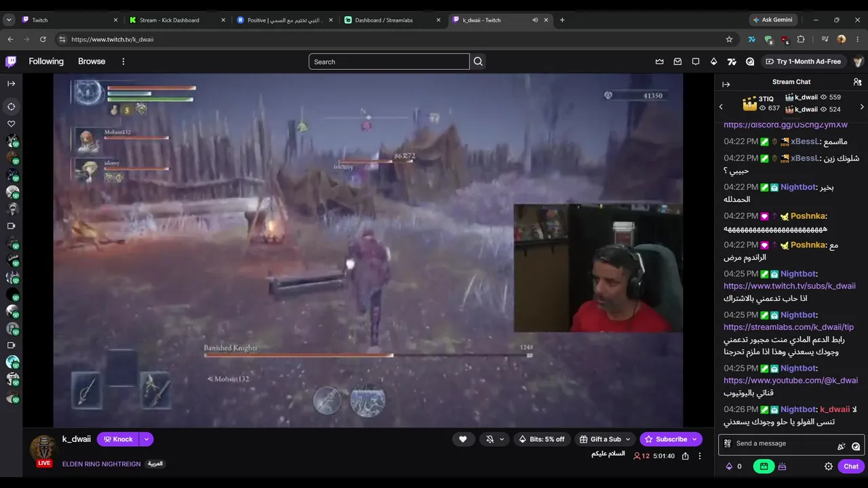Open the Followed Channels heart icon in sidebar
Screen dimensions: 868x488
12,124
